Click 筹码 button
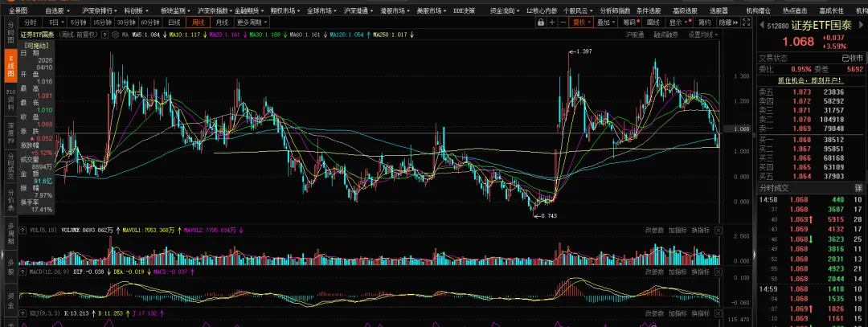Image resolution: width=868 pixels, height=327 pixels. pos(631,22)
